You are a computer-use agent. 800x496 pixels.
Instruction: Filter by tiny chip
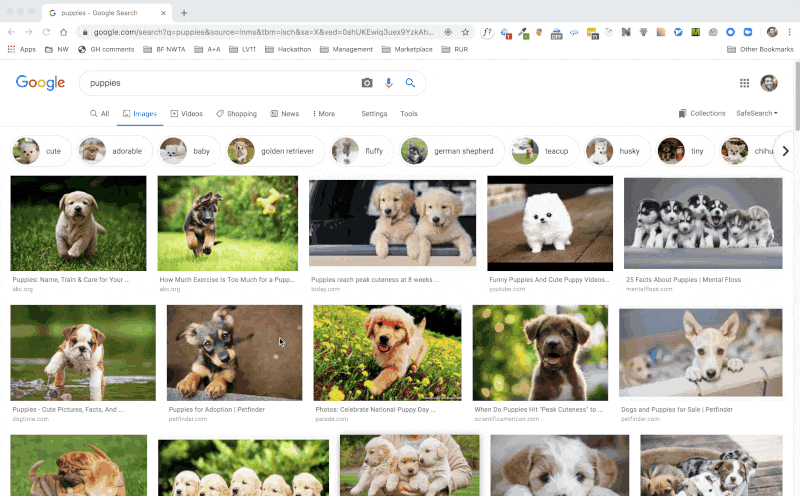point(686,151)
